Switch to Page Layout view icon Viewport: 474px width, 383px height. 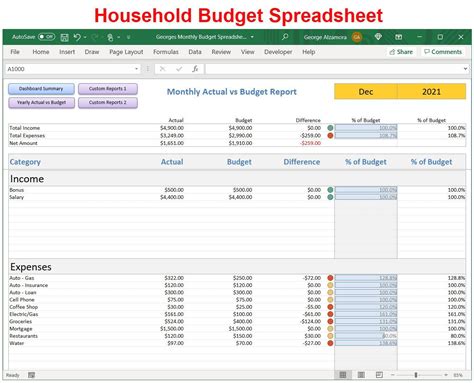click(361, 375)
